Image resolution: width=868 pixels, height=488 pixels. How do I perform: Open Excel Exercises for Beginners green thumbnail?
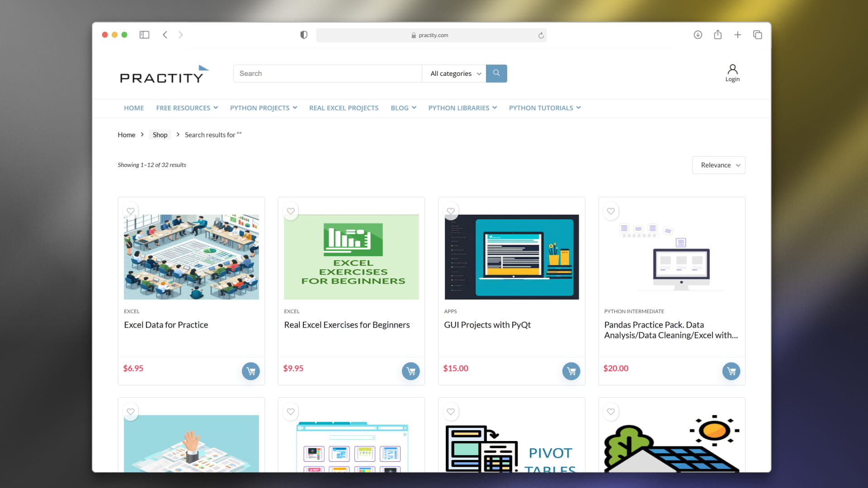[x=351, y=257]
